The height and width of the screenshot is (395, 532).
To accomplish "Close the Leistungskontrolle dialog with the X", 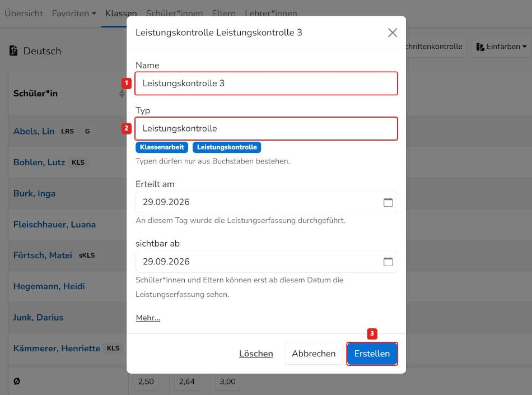I will tap(393, 32).
